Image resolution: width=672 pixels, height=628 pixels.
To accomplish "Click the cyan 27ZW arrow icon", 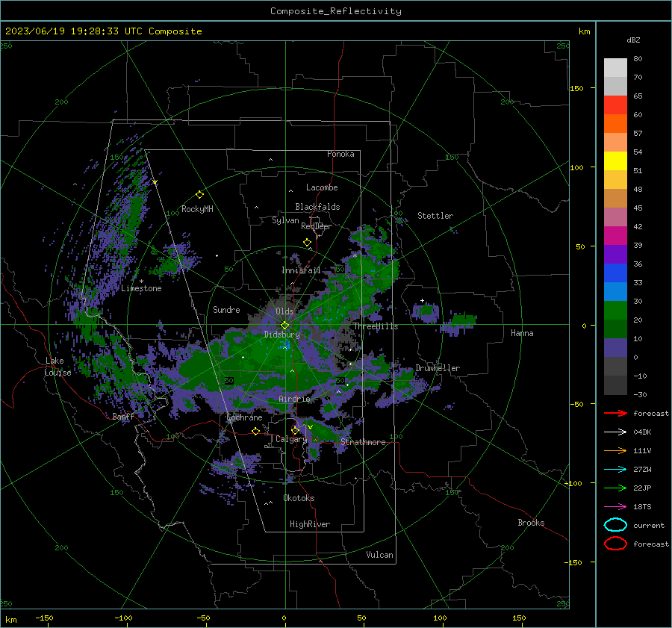I will pos(615,470).
